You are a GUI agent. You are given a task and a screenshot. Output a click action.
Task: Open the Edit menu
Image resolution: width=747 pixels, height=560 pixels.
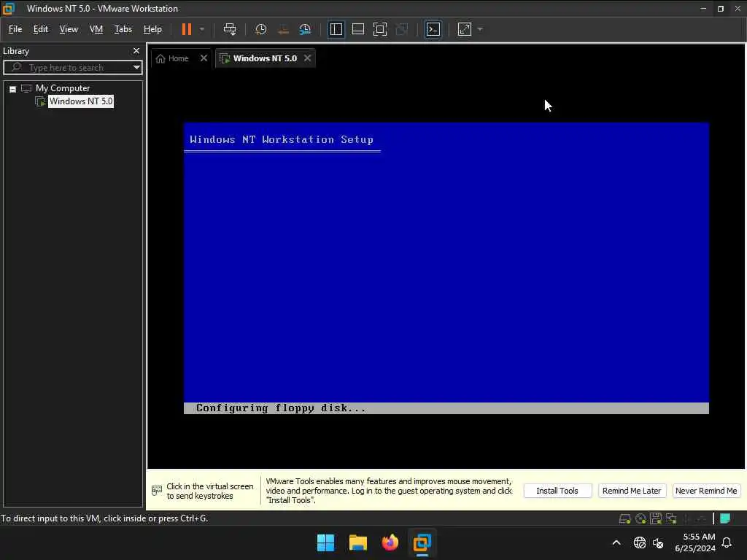coord(41,29)
